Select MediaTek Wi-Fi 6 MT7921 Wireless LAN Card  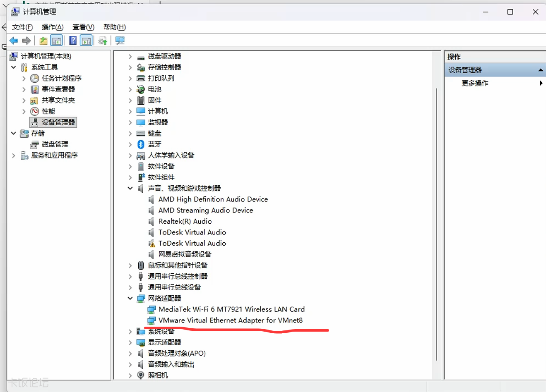(231, 309)
